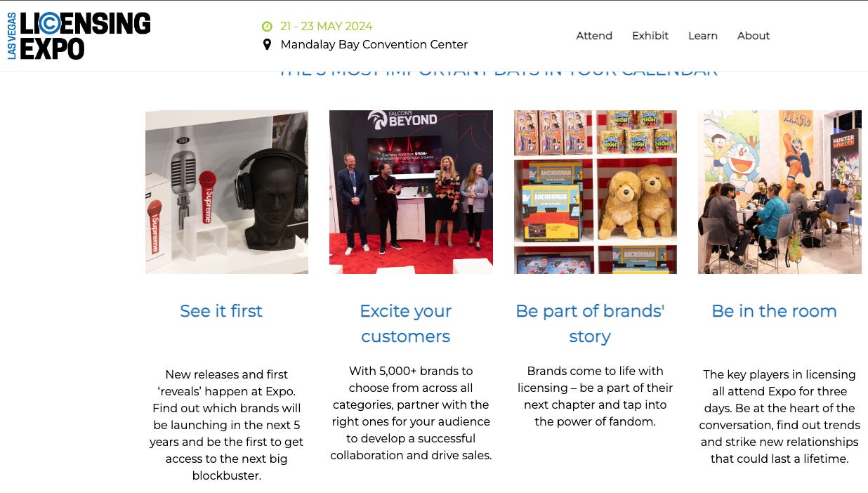Image resolution: width=868 pixels, height=493 pixels.
Task: Click the Excite your customers heading
Action: click(406, 324)
